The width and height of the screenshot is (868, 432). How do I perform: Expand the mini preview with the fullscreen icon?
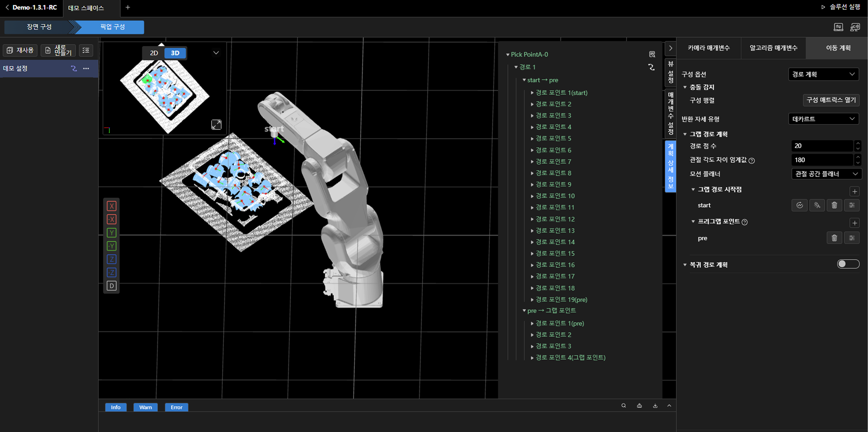tap(216, 125)
